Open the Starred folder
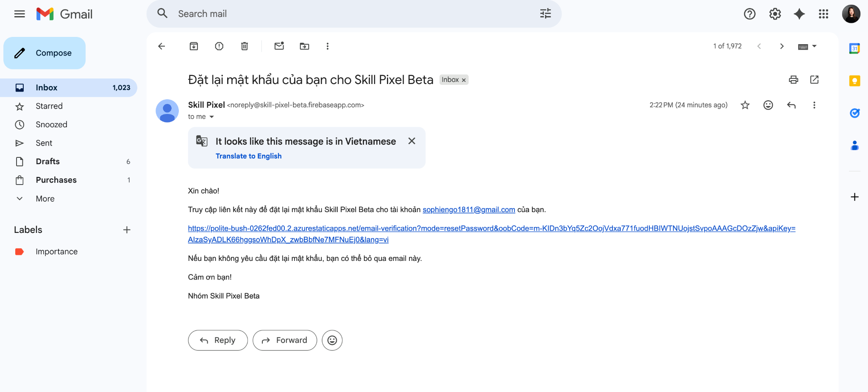This screenshot has width=868, height=392. (x=69, y=106)
